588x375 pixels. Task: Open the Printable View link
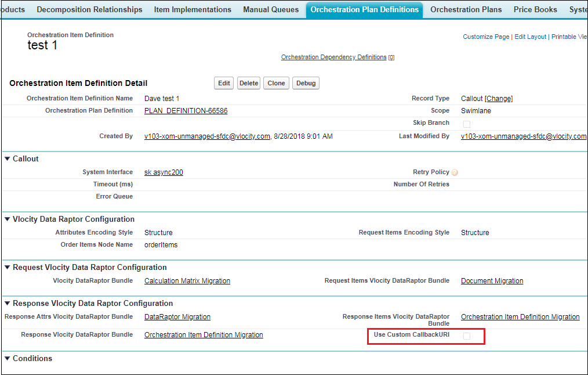[569, 37]
